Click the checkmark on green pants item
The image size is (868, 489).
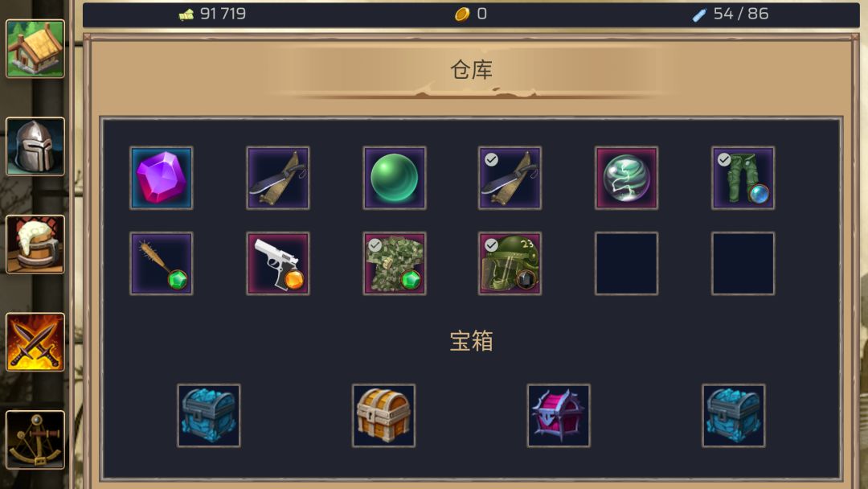click(x=723, y=159)
